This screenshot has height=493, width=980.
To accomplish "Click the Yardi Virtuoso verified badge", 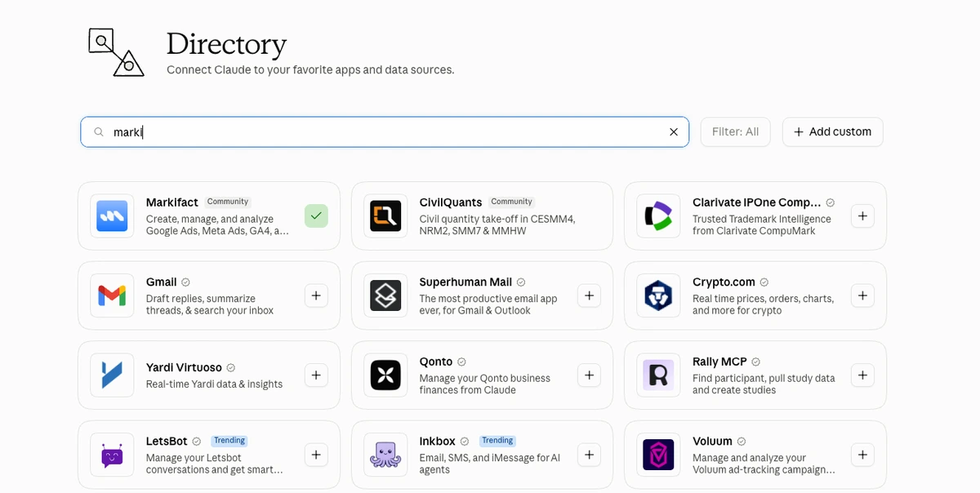I will click(x=231, y=368).
